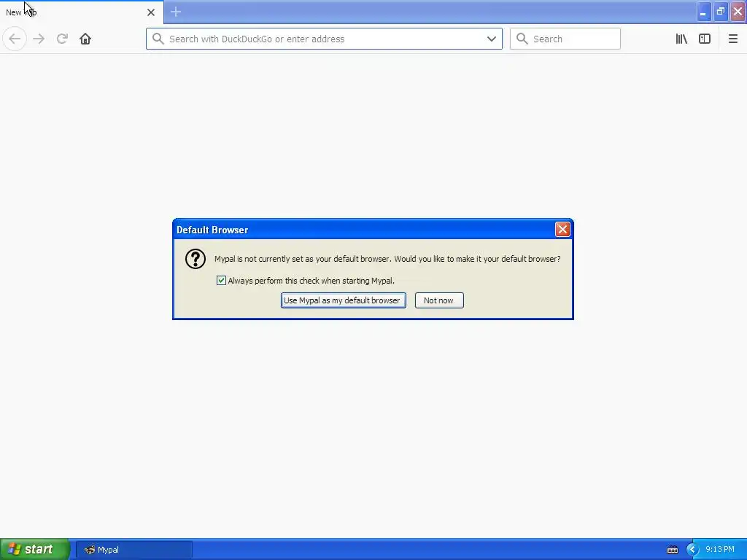Open the hamburger application menu
747x560 pixels.
tap(732, 39)
